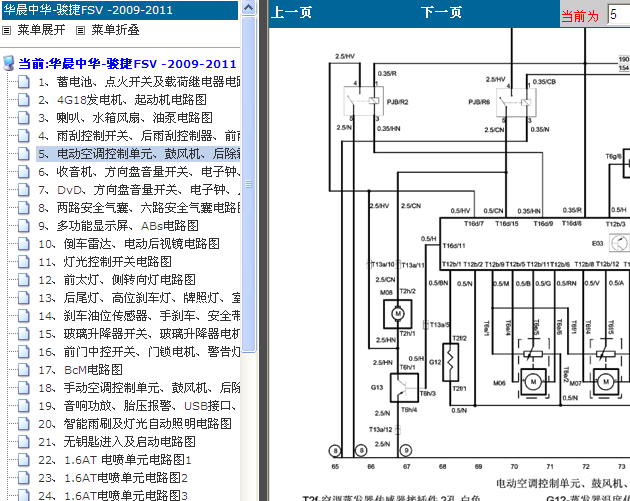The width and height of the screenshot is (630, 501).
Task: Click page icon for item 12 前大灯
Action: (24, 280)
